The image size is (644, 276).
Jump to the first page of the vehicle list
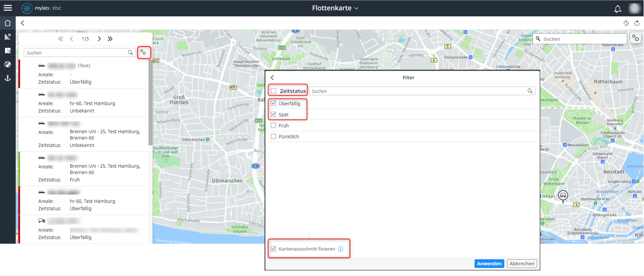point(61,39)
